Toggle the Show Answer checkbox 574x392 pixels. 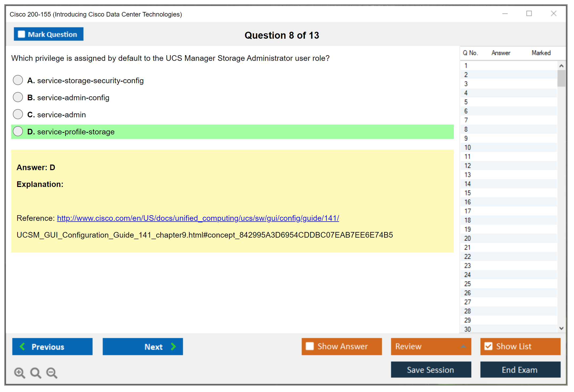pos(310,346)
